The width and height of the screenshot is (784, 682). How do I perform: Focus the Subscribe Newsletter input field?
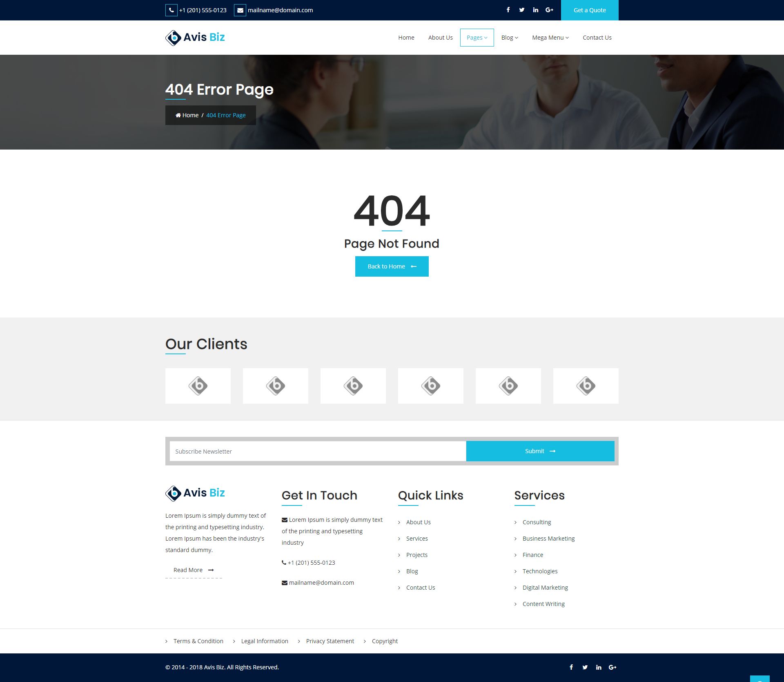[317, 451]
